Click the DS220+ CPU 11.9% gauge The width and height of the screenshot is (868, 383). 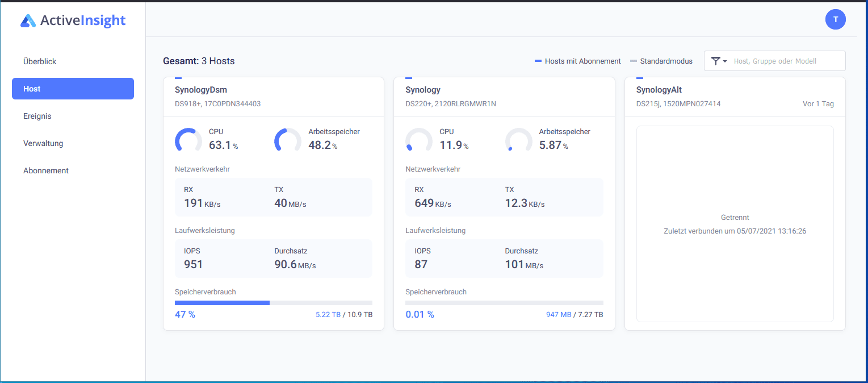click(419, 141)
